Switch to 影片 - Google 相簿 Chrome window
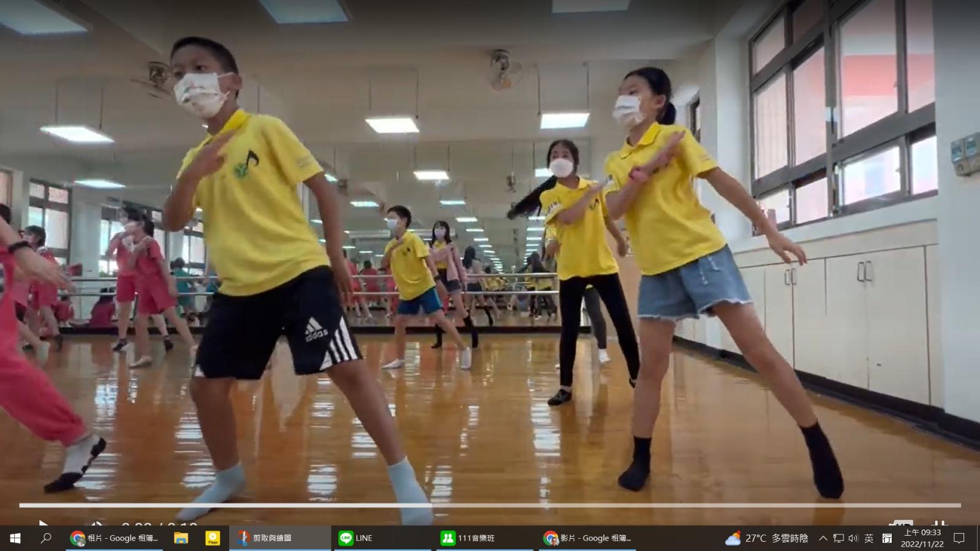The height and width of the screenshot is (551, 980). point(588,538)
